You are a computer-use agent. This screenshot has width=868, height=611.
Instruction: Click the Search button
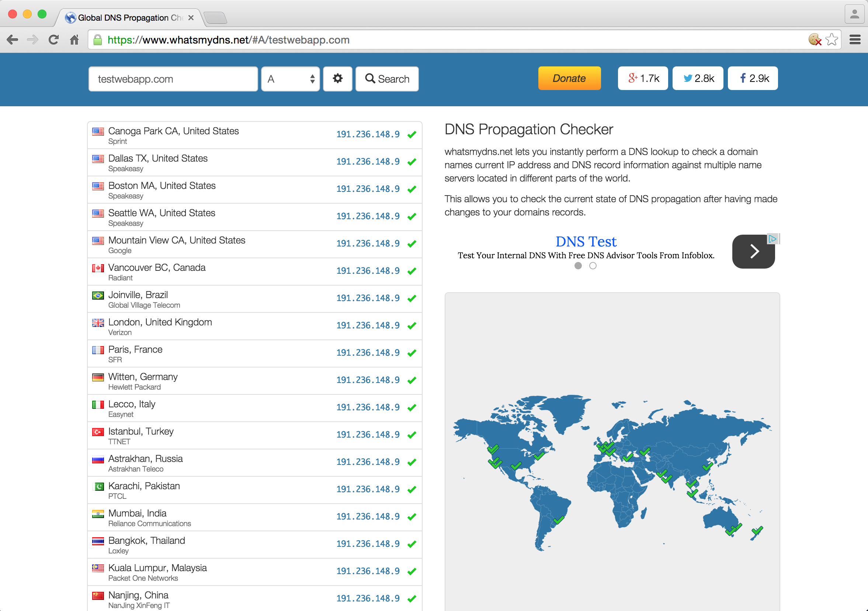click(387, 79)
